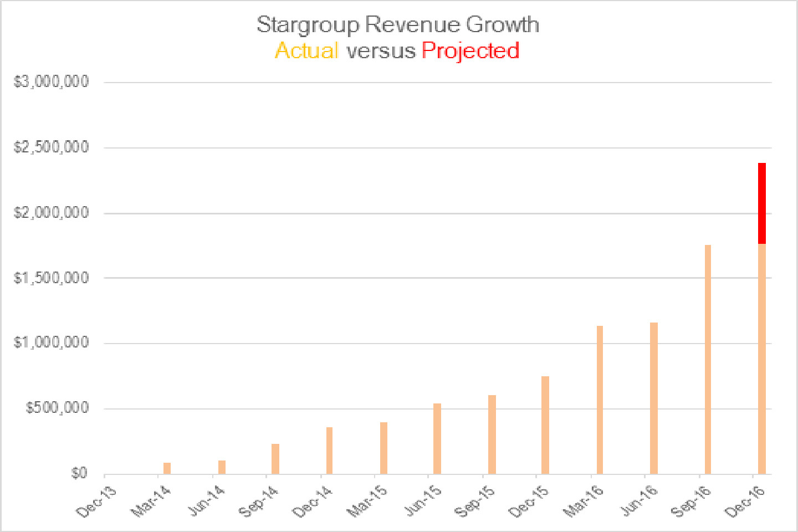The width and height of the screenshot is (798, 532).
Task: Click the Mar-16 revenue bar
Action: coord(600,400)
